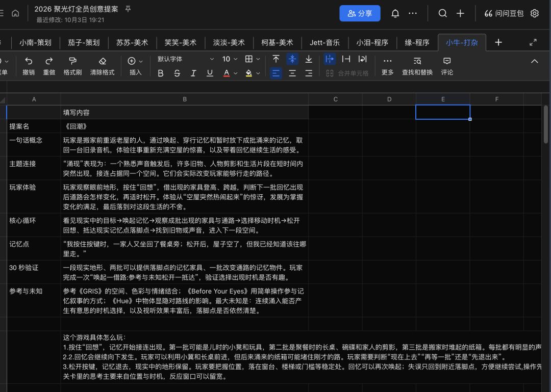Open 查找和替换 find and replace
This screenshot has width=551, height=392.
click(x=417, y=66)
